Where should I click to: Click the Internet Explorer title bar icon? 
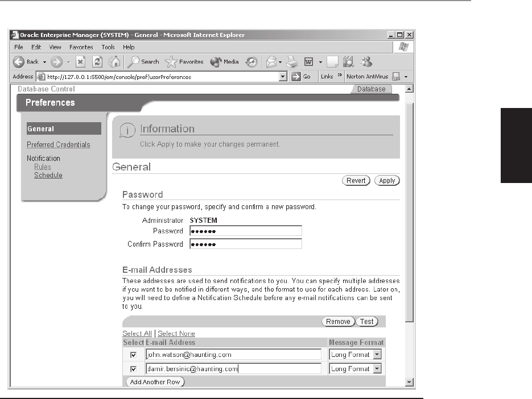click(x=14, y=35)
